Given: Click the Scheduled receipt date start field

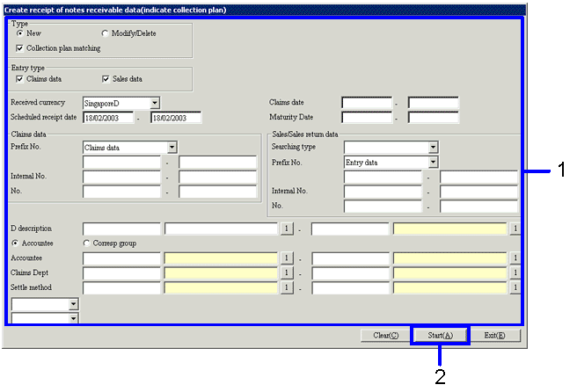Looking at the screenshot, I should (108, 118).
